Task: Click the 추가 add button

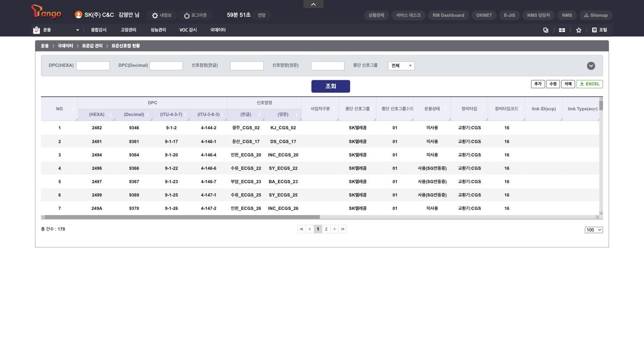Action: click(538, 84)
